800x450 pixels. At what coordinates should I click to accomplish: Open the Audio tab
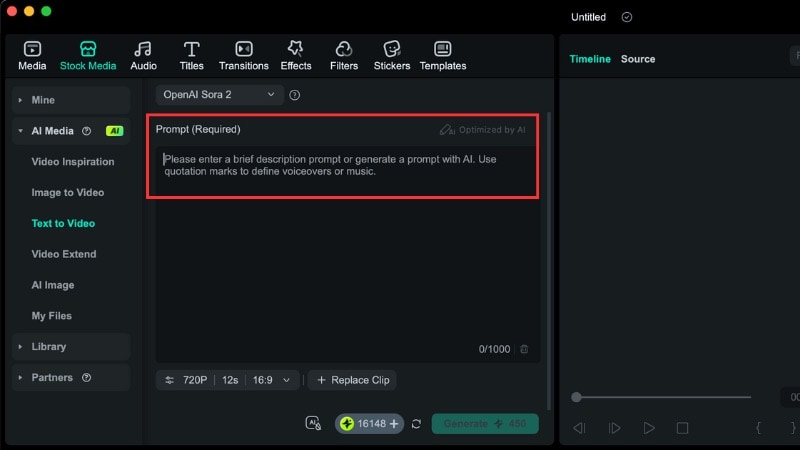tap(143, 56)
